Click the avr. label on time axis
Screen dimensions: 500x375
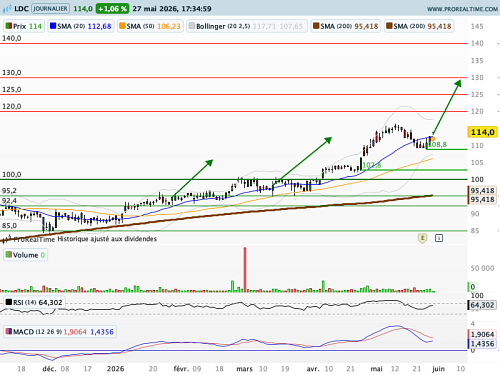click(x=313, y=369)
